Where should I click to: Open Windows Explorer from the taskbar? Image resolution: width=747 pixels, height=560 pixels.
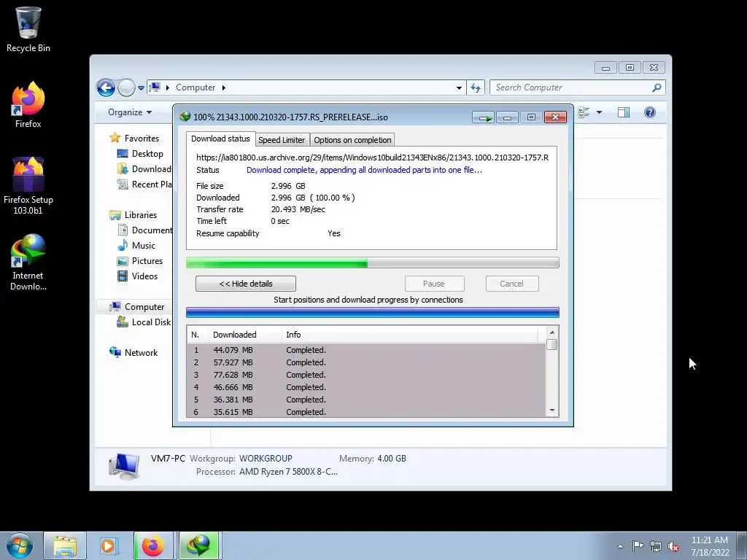click(x=65, y=545)
